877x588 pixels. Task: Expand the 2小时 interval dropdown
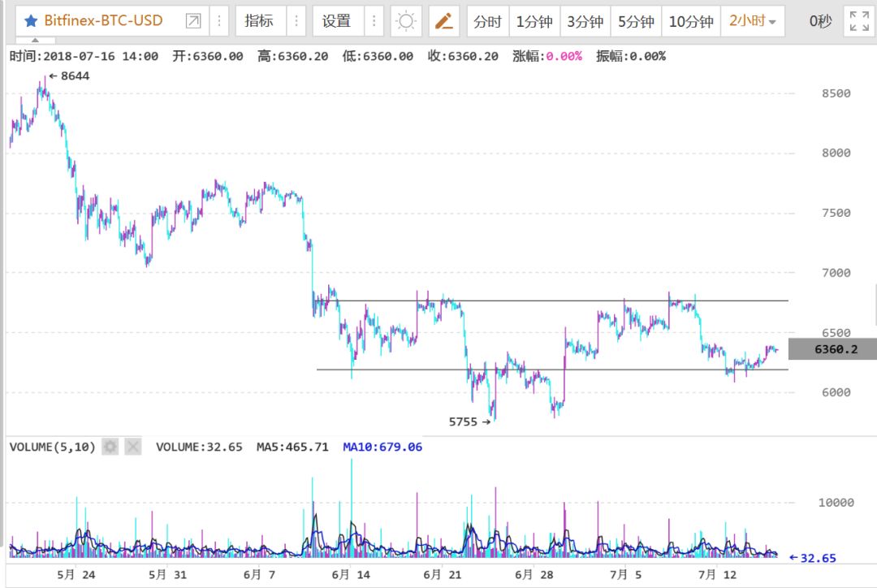pos(753,21)
